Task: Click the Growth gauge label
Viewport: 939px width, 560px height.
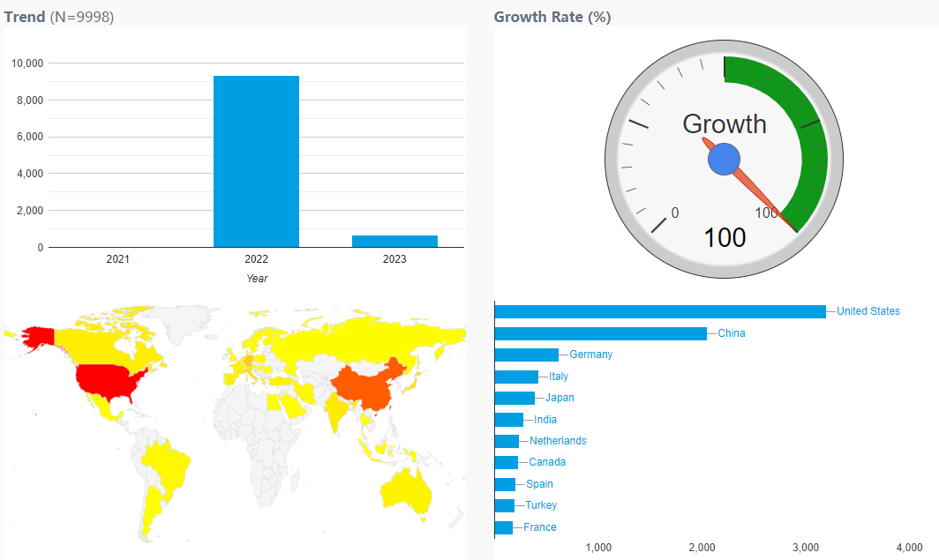Action: point(724,124)
